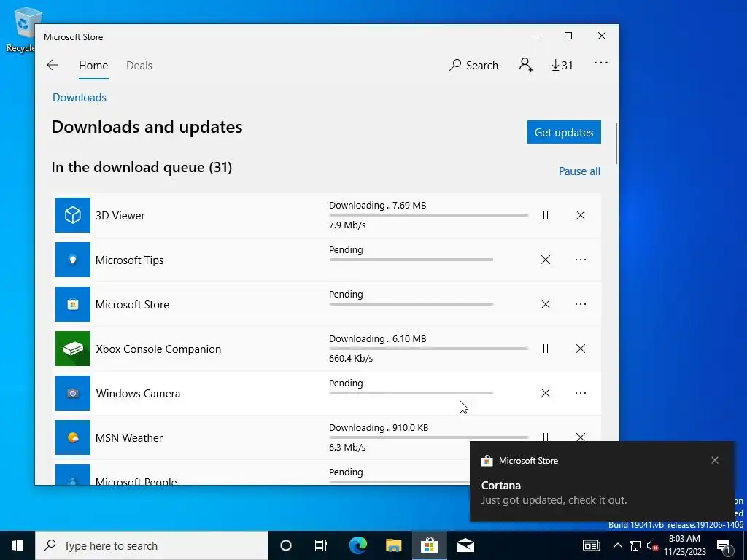
Task: Open more options for Microsoft Tips
Action: [580, 260]
